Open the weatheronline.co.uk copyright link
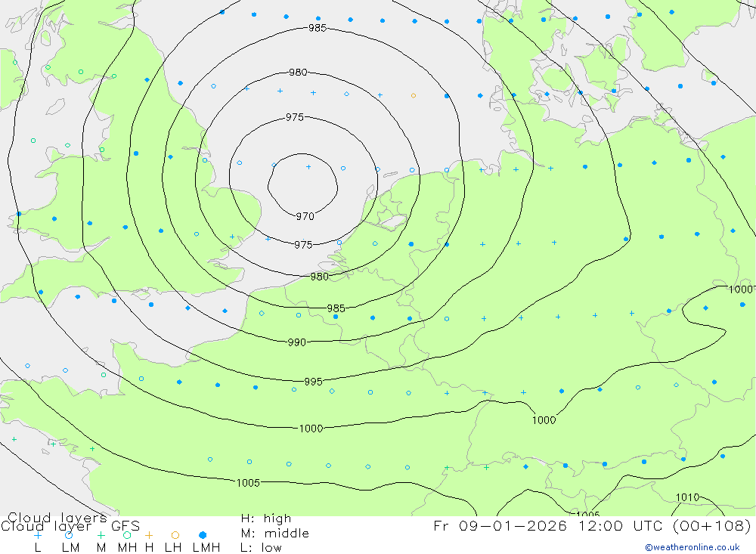 692,547
